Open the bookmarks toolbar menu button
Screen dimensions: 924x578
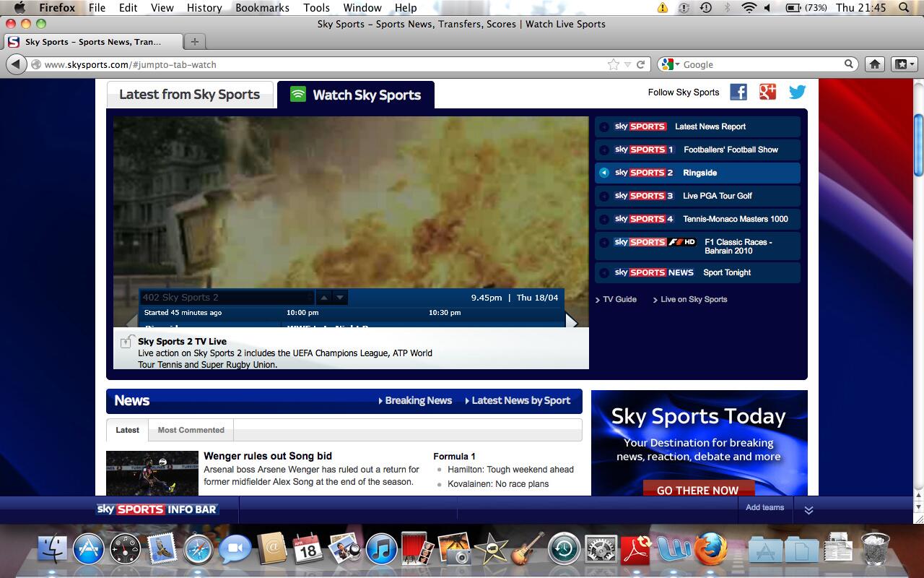tap(904, 64)
